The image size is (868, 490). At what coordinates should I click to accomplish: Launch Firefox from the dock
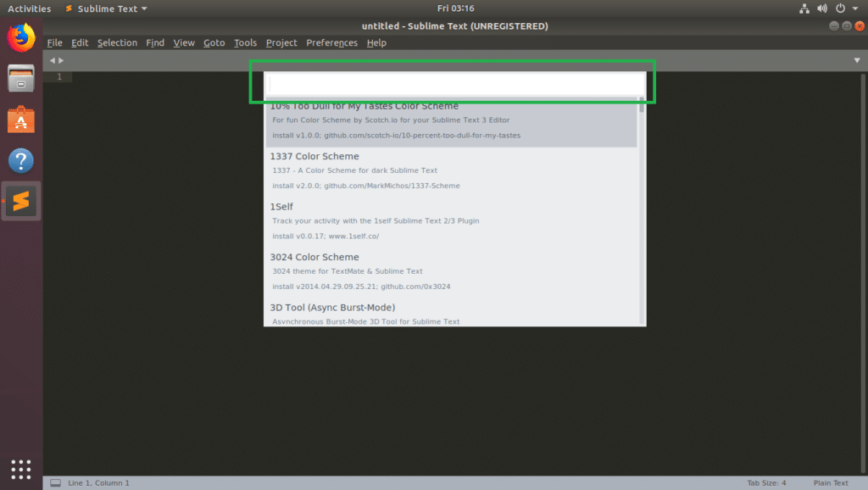20,37
